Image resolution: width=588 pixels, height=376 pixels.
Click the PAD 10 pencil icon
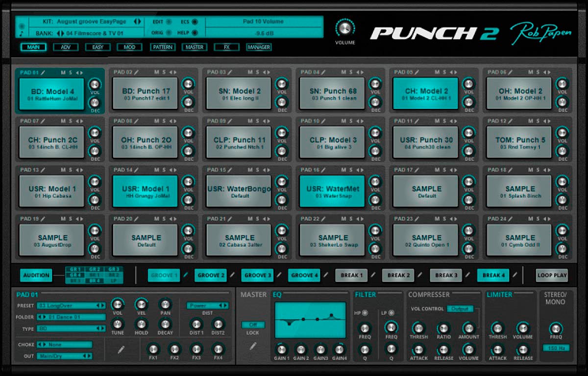(324, 121)
